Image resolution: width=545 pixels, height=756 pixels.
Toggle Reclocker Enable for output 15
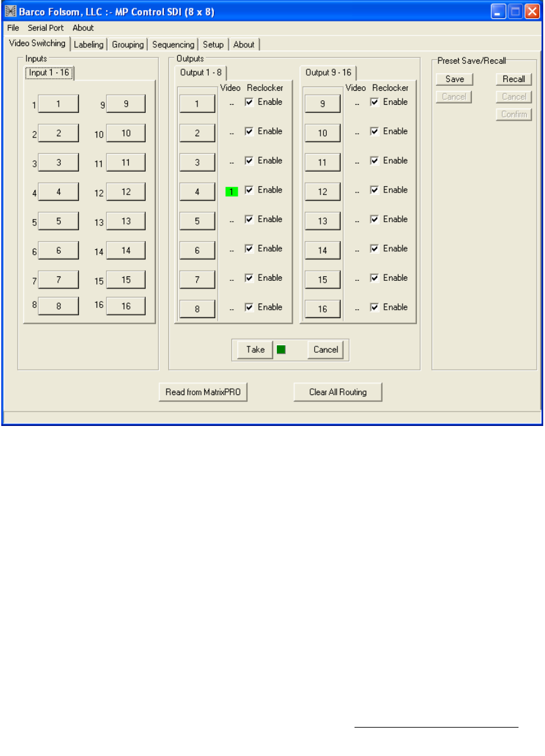click(375, 278)
